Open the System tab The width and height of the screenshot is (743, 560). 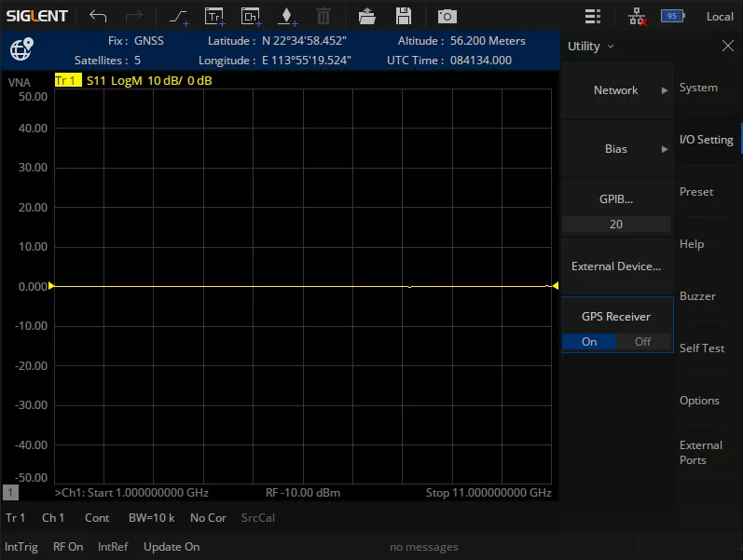click(x=698, y=88)
